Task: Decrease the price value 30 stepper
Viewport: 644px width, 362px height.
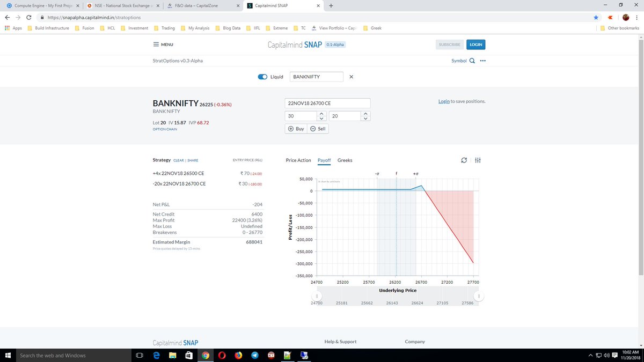Action: point(321,119)
